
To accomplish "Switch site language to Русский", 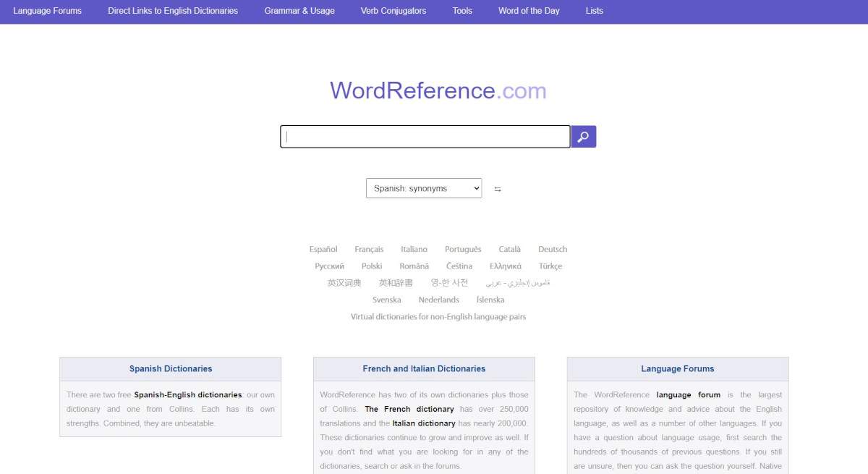I will point(330,266).
